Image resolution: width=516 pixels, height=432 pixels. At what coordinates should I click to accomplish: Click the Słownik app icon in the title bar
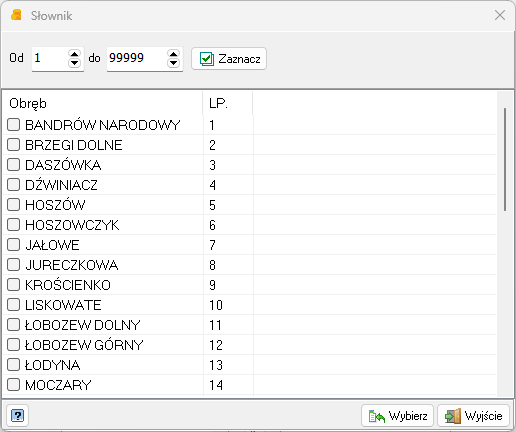pos(16,15)
